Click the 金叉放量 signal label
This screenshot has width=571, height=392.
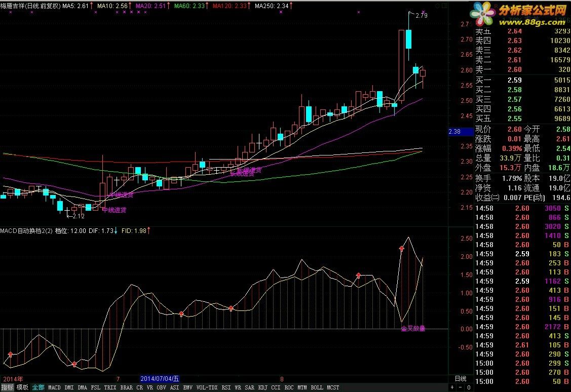tap(413, 328)
